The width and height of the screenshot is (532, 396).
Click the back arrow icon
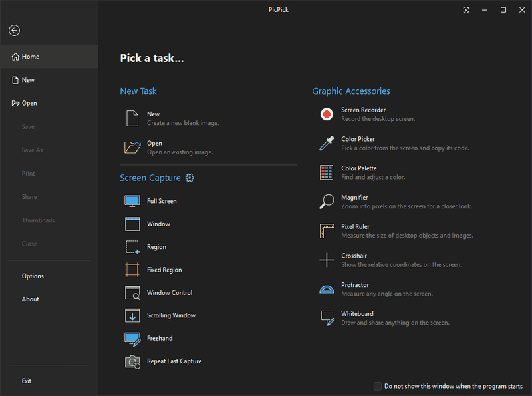pyautogui.click(x=14, y=31)
